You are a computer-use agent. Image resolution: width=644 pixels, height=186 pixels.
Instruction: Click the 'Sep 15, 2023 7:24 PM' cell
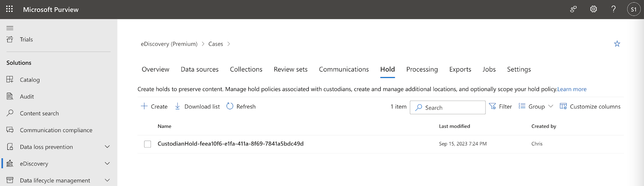click(x=463, y=144)
